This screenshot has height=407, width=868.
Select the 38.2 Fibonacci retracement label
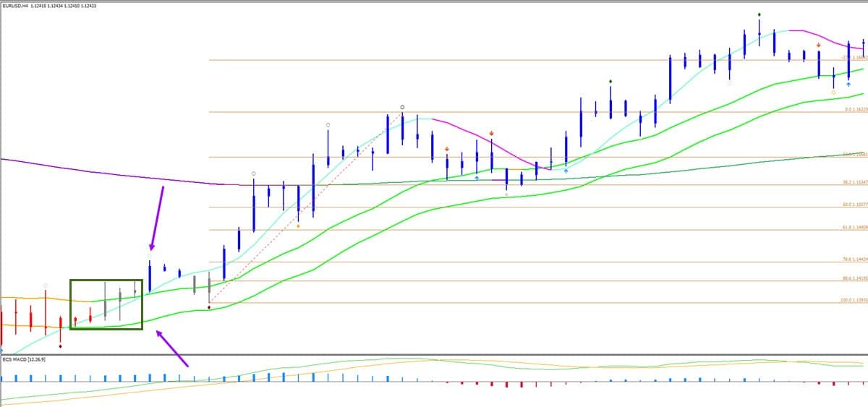[x=854, y=182]
